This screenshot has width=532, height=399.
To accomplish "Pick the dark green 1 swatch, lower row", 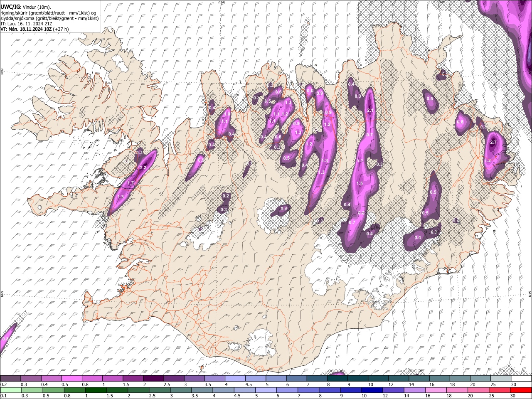I will pos(96,390).
